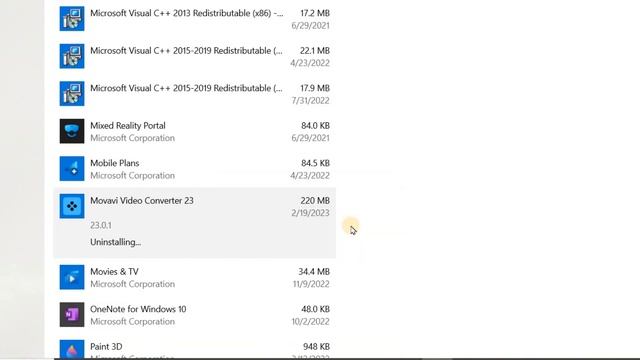Click the 84.0 KB size value
This screenshot has width=640, height=360.
(316, 126)
